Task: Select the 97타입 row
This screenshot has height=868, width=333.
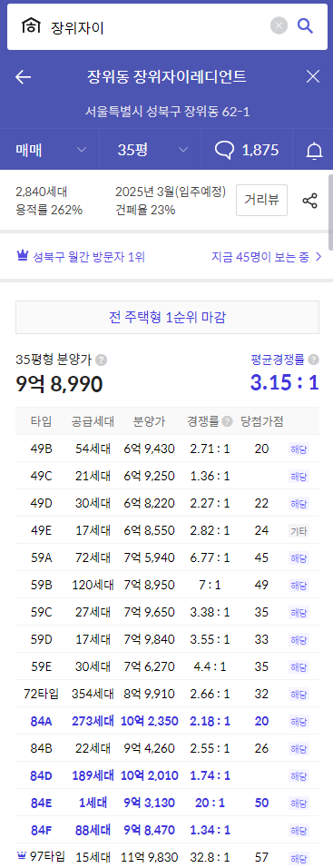Action: pos(167,856)
